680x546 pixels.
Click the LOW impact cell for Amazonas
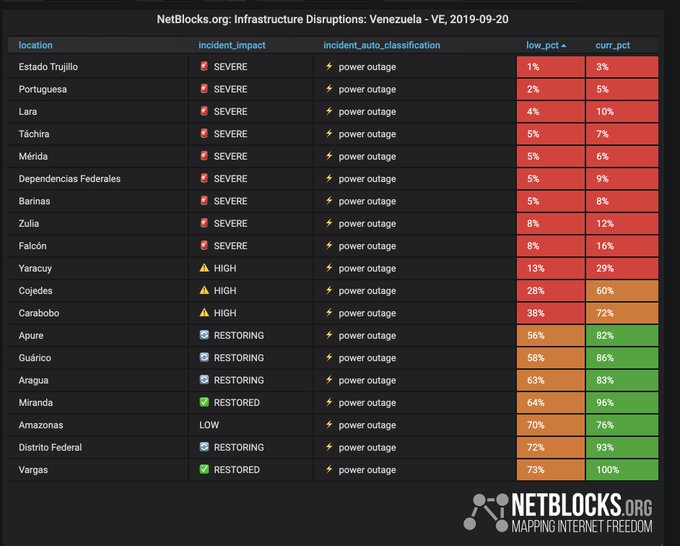point(251,425)
